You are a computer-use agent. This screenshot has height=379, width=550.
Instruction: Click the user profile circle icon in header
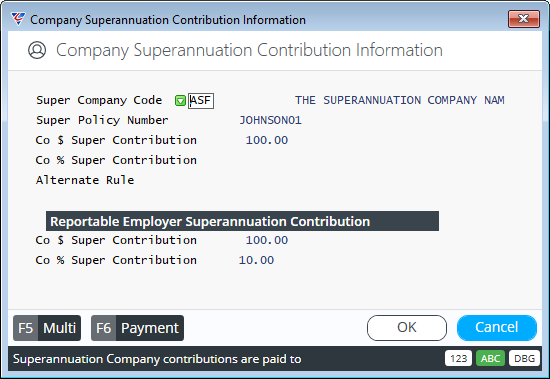37,50
